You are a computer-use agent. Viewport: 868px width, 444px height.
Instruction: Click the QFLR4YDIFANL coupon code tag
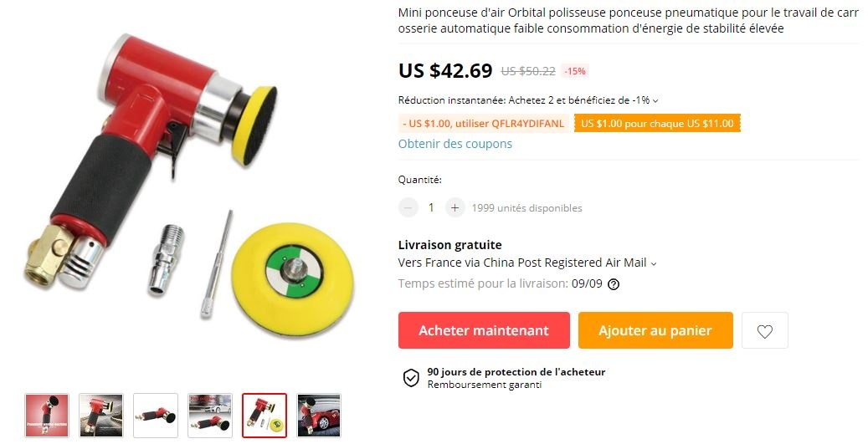[483, 124]
